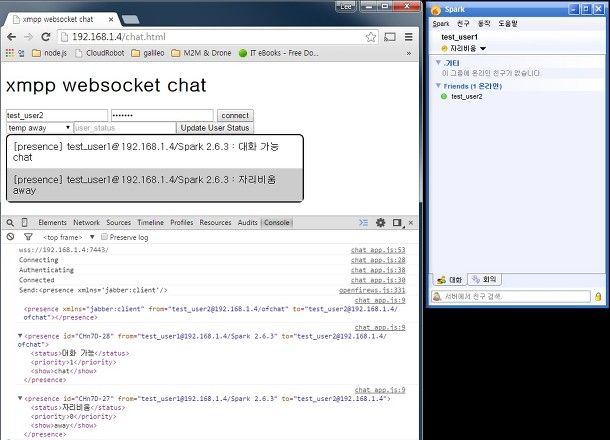This screenshot has height=440, width=610.
Task: Open DevTools settings gear
Action: (380, 223)
